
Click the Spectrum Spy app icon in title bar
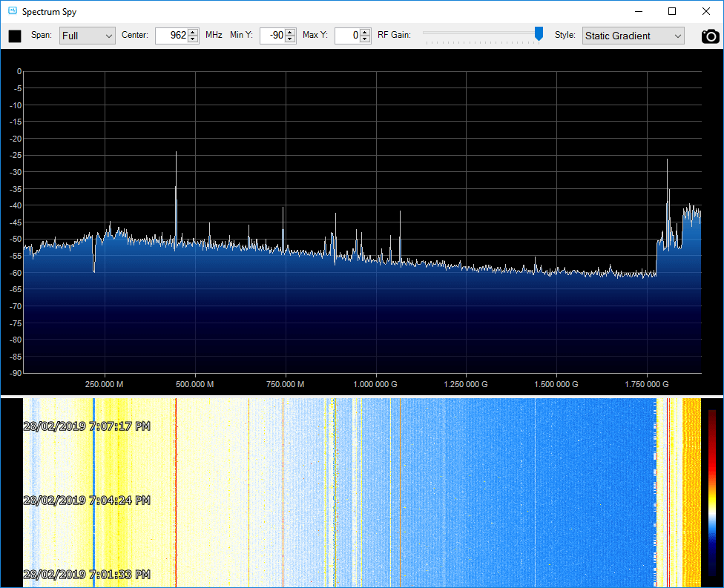click(x=12, y=11)
